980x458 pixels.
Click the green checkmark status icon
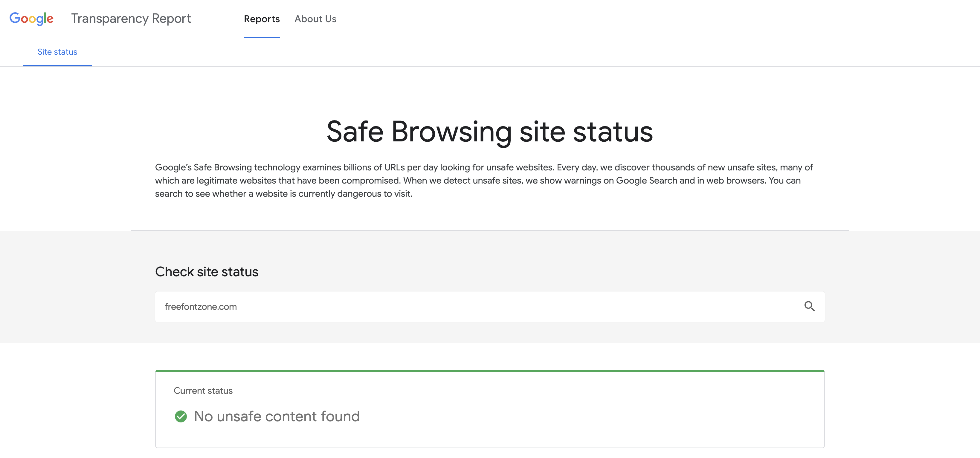pyautogui.click(x=181, y=416)
